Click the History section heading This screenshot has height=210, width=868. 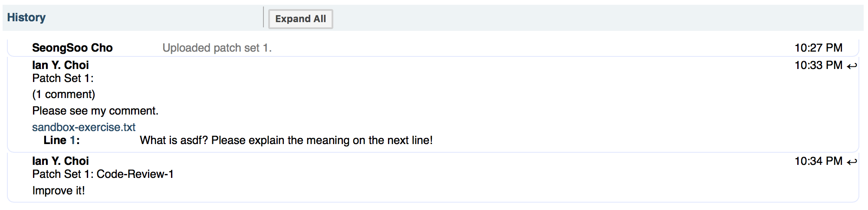point(26,17)
